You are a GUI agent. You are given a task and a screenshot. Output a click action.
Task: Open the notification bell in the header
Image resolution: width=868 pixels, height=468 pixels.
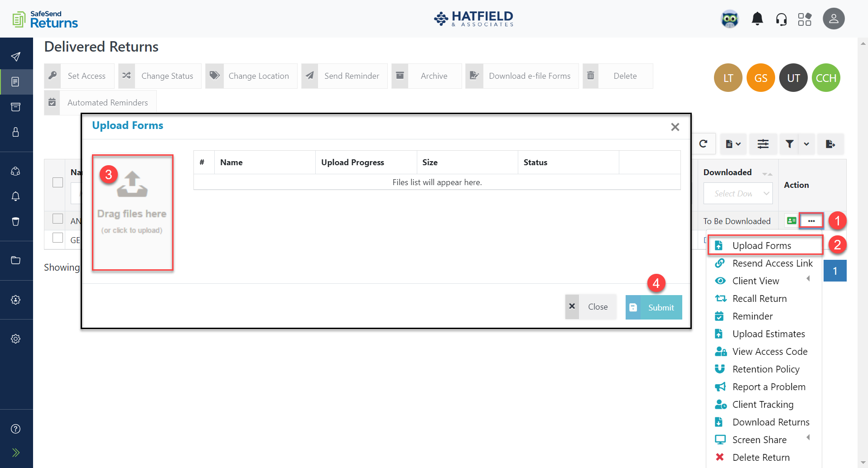tap(757, 19)
